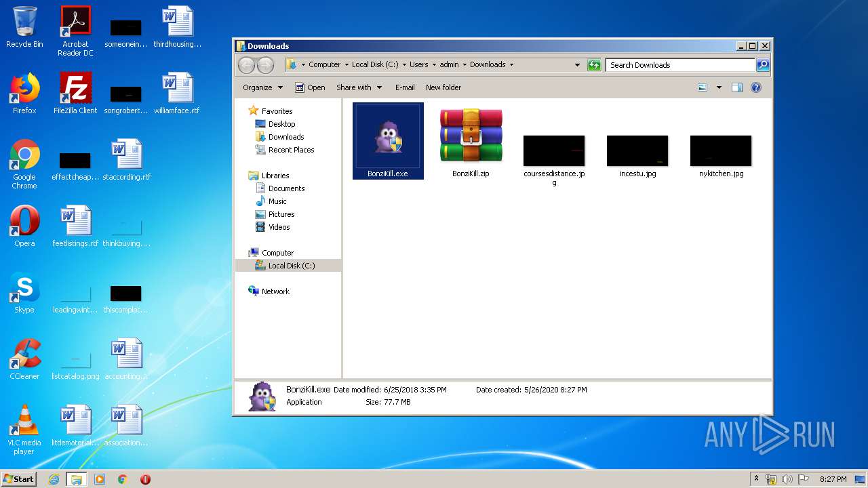Select the thirdhousing document on desktop
868x488 pixels.
click(x=177, y=27)
